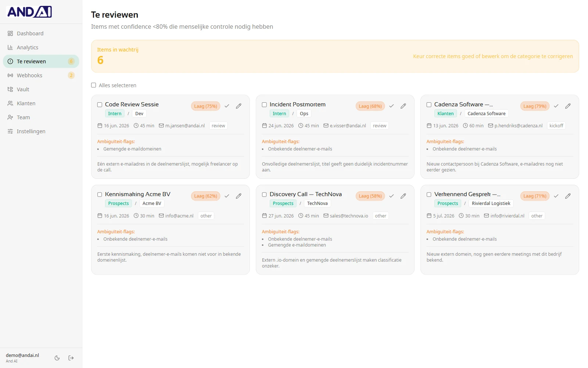The height and width of the screenshot is (368, 588).
Task: Click the Laag (62%) confidence badge
Action: (x=205, y=196)
